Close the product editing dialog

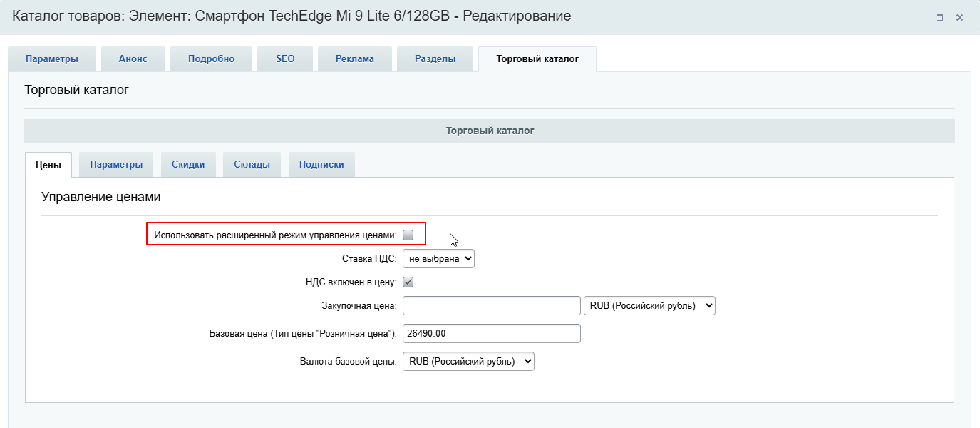(x=959, y=17)
